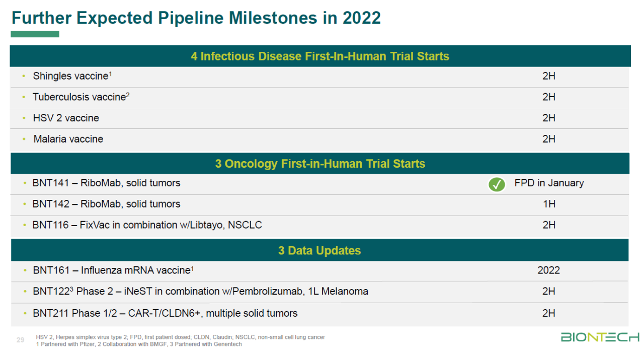Click the '2022' timing for BNT161
This screenshot has width=644, height=353.
click(x=548, y=270)
